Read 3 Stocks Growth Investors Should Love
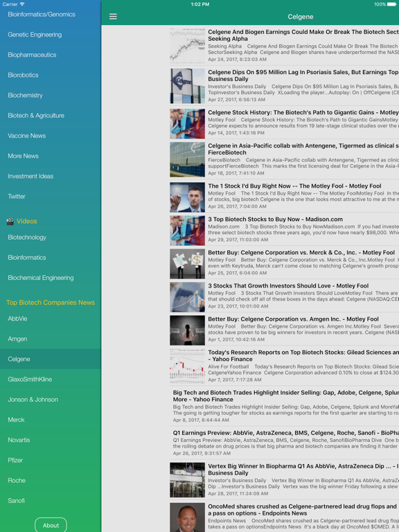This screenshot has height=532, width=399. pyautogui.click(x=284, y=296)
